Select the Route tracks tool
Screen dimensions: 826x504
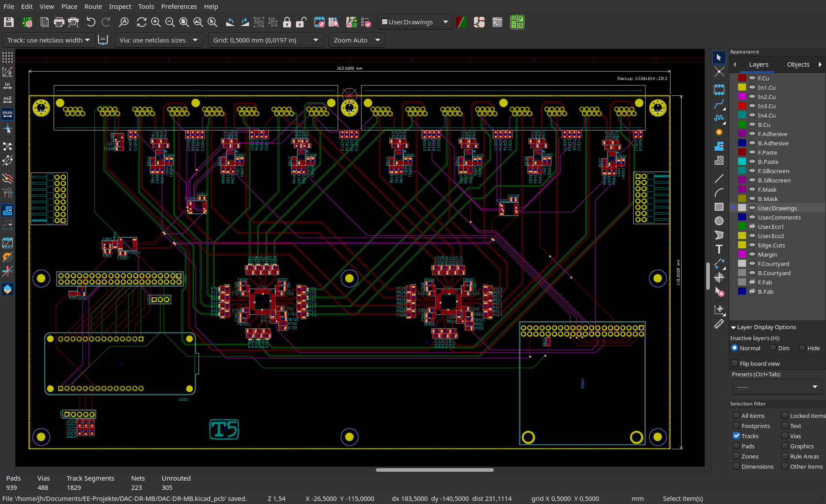tap(719, 105)
